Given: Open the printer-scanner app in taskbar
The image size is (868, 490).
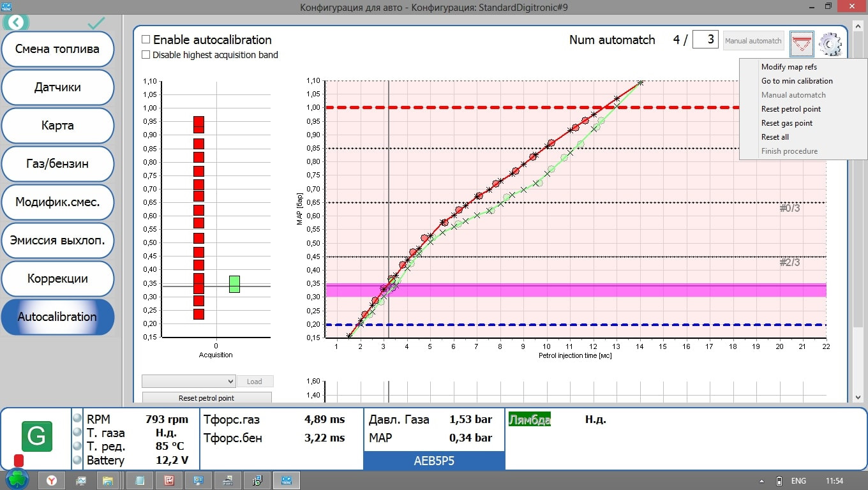Looking at the screenshot, I should 228,480.
